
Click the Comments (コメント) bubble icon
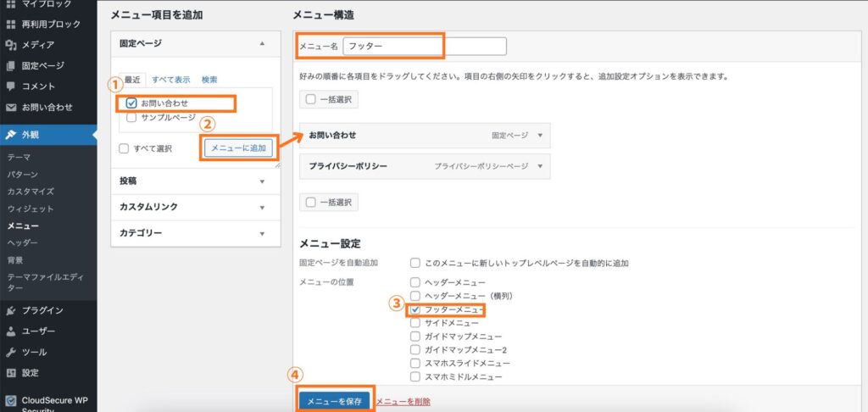pyautogui.click(x=10, y=86)
